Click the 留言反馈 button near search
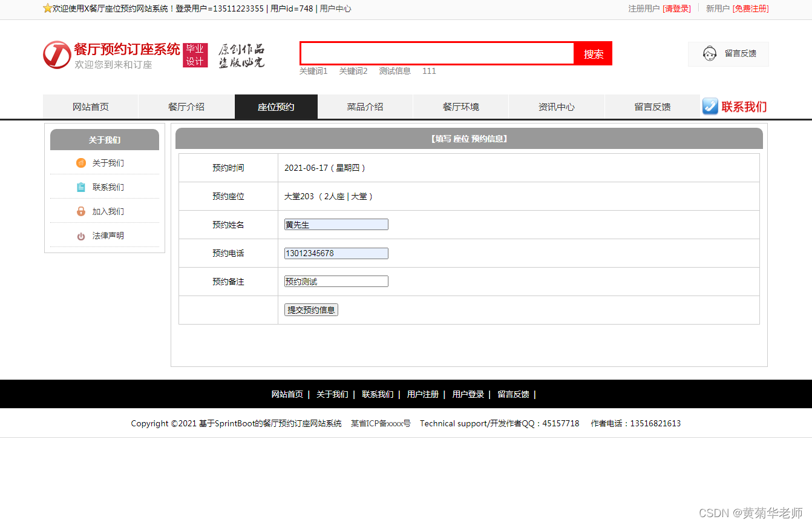 729,54
